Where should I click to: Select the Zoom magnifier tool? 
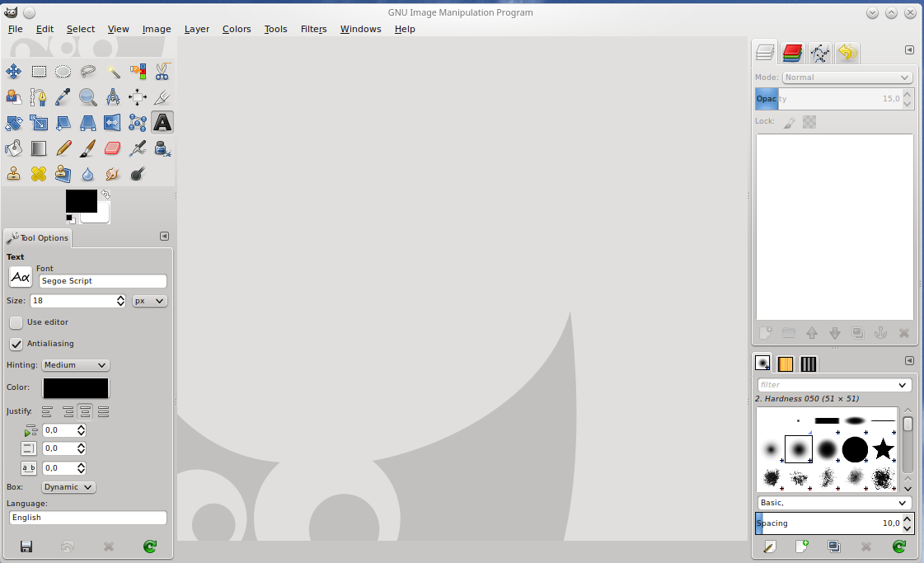coord(88,97)
